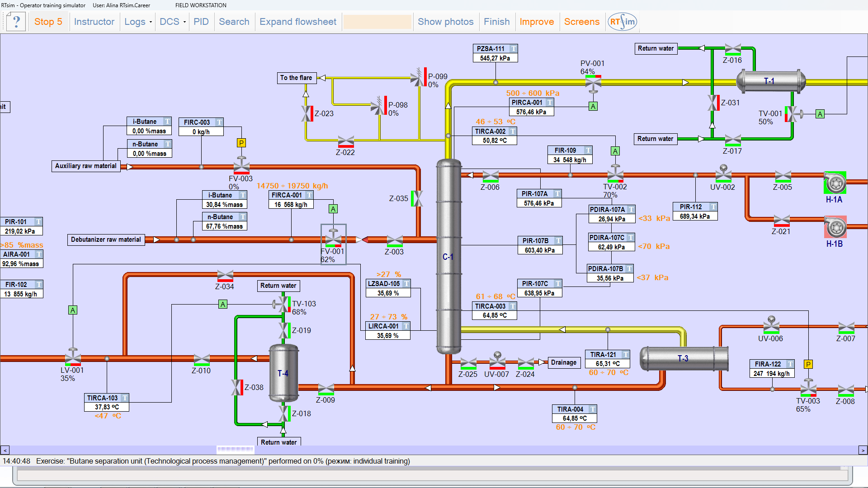Open trend T button on LIRCA-001
The width and height of the screenshot is (868, 488).
pyautogui.click(x=406, y=326)
